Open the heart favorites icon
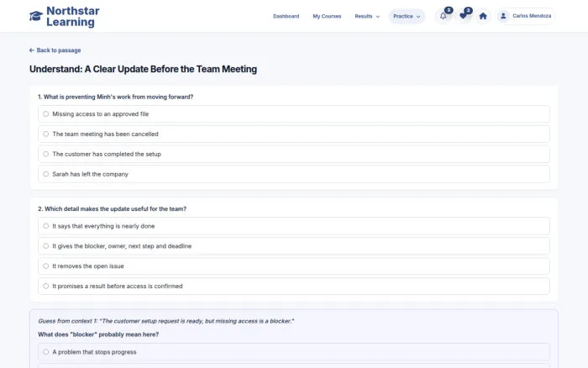The image size is (588, 368). pos(463,16)
